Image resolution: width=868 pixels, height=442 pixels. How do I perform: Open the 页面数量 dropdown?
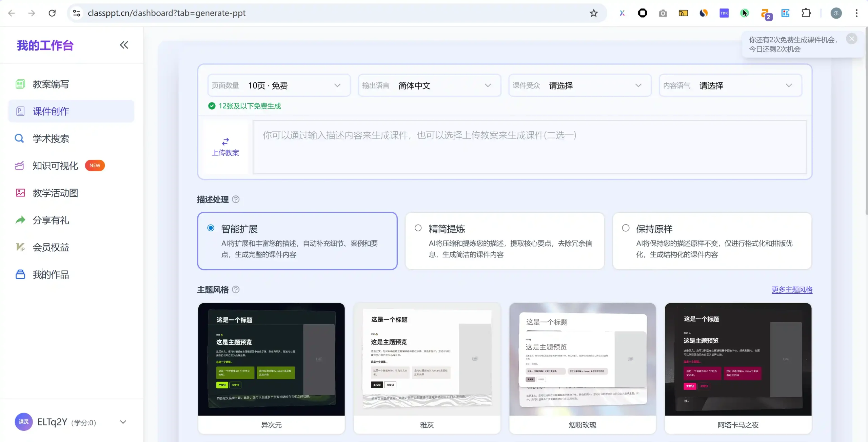279,85
